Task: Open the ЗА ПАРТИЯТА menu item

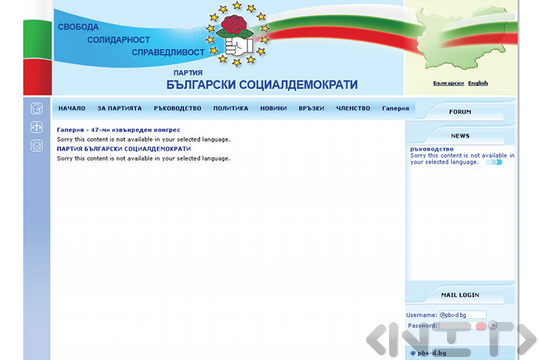Action: coord(120,108)
